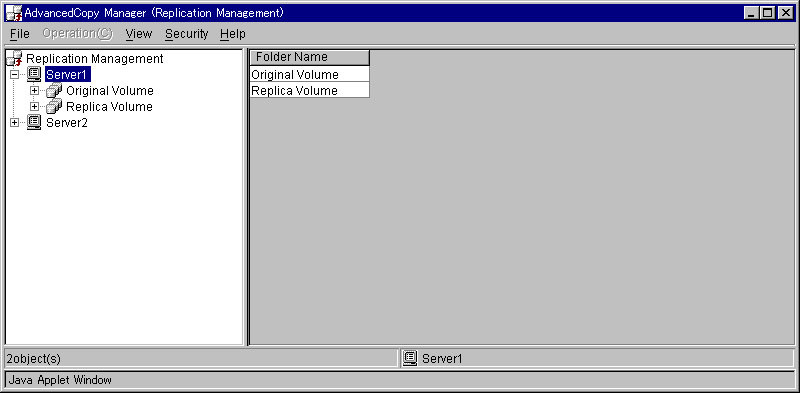Open the Security menu
This screenshot has height=393, width=800.
187,34
